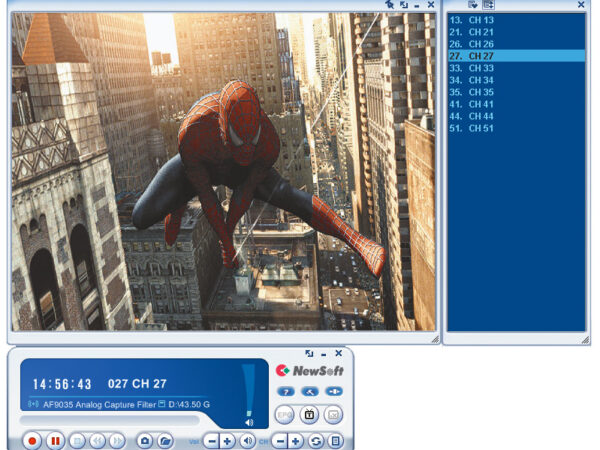The image size is (600, 450).
Task: Pause playback with the Pause button
Action: tap(55, 440)
